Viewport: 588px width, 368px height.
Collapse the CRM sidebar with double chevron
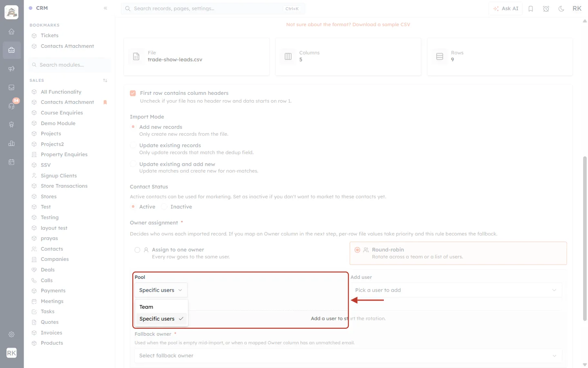[x=105, y=8]
